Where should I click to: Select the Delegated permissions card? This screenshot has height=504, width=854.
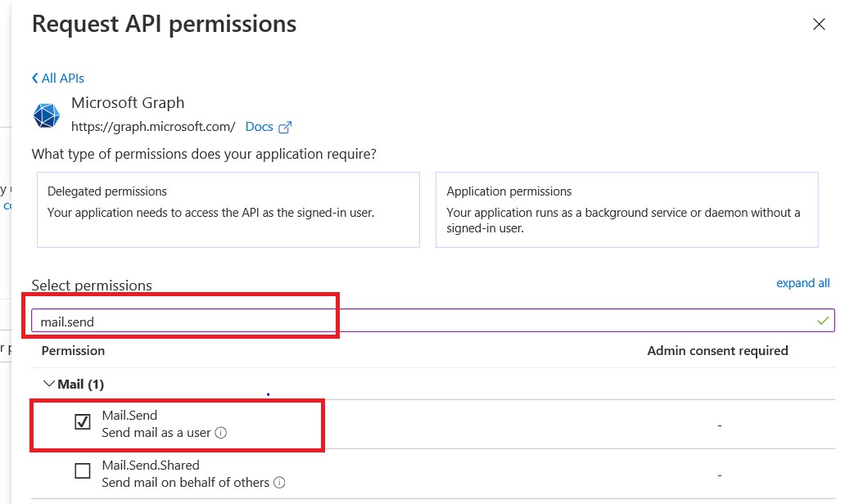[228, 209]
